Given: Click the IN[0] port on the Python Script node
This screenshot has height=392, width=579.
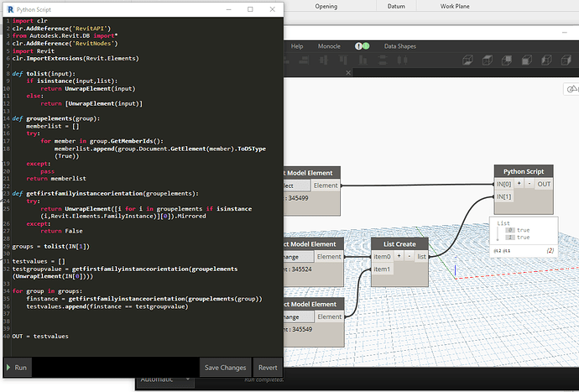Looking at the screenshot, I should pos(503,184).
